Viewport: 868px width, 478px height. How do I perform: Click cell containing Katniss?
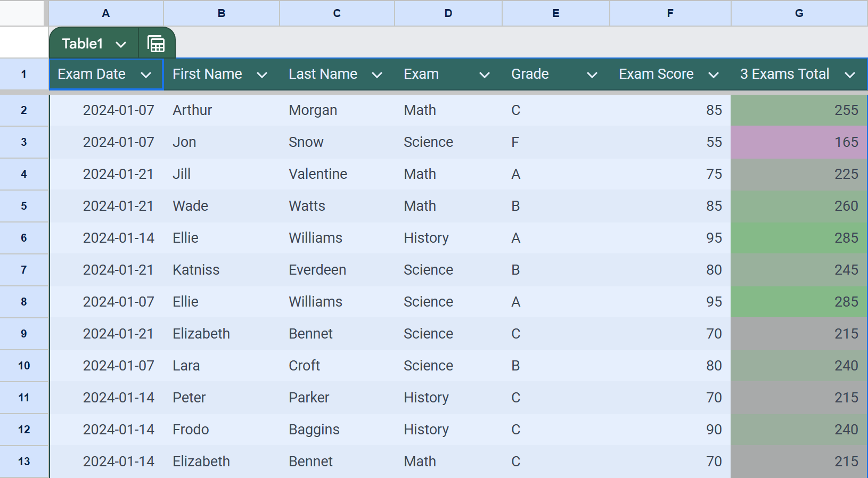pos(222,270)
